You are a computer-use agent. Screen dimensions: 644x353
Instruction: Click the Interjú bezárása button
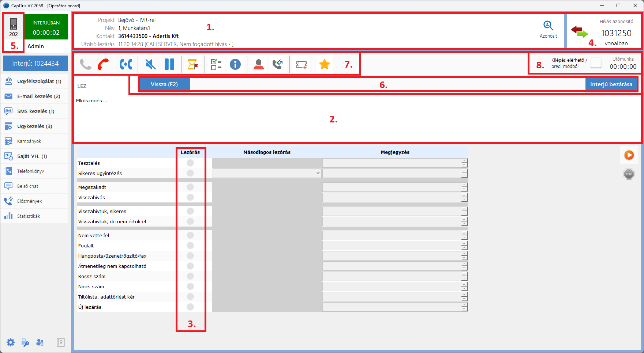(611, 84)
